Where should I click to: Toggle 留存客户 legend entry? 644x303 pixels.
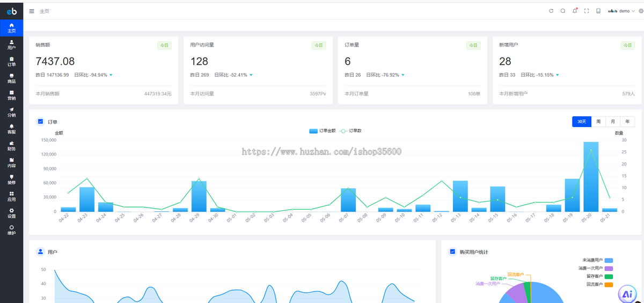click(x=599, y=276)
